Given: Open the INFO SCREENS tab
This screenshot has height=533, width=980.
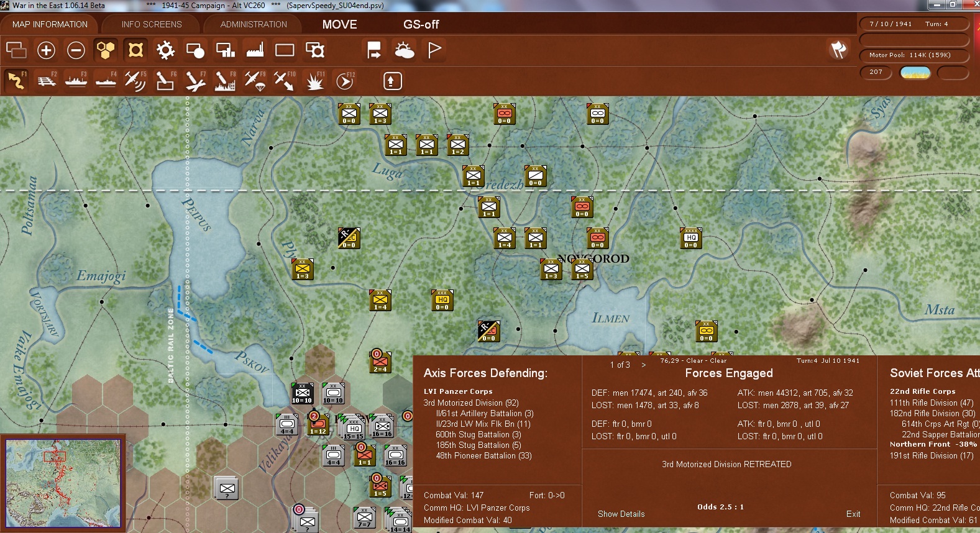Looking at the screenshot, I should 152,24.
